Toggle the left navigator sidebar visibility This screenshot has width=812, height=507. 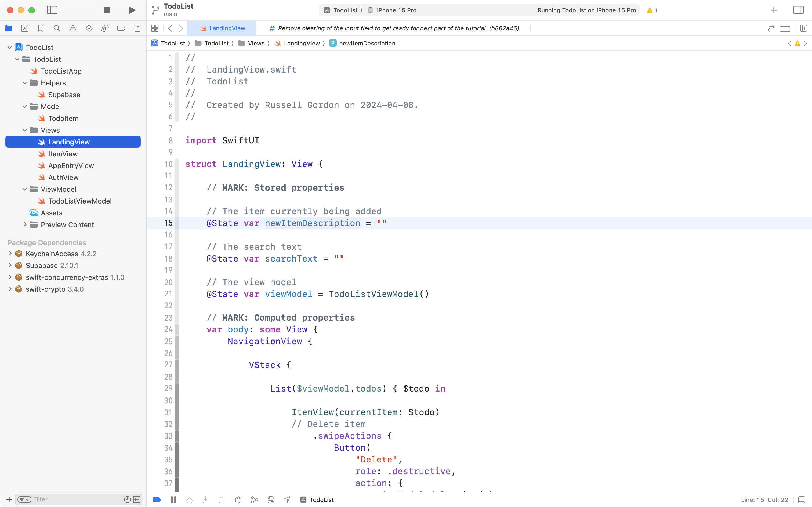(52, 10)
